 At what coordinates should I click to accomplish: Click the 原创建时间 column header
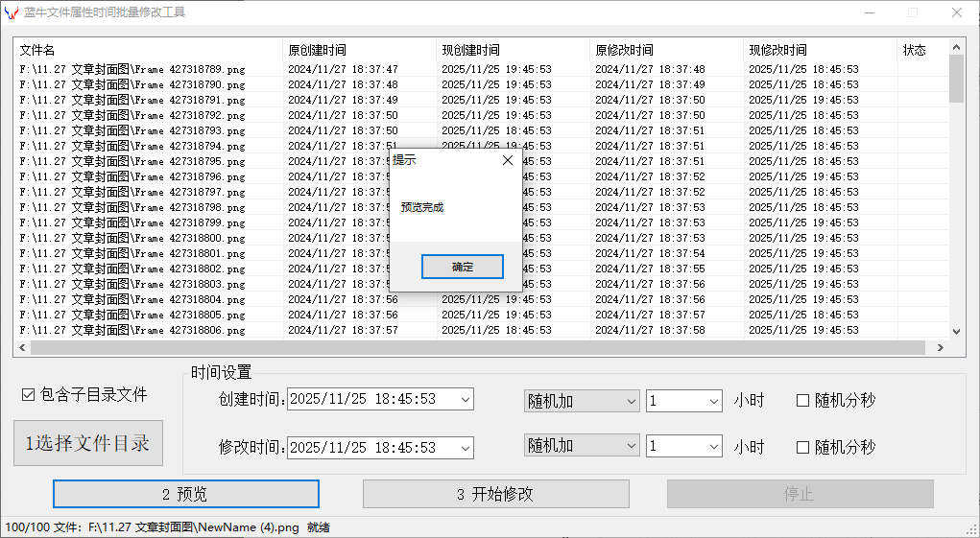tap(360, 50)
